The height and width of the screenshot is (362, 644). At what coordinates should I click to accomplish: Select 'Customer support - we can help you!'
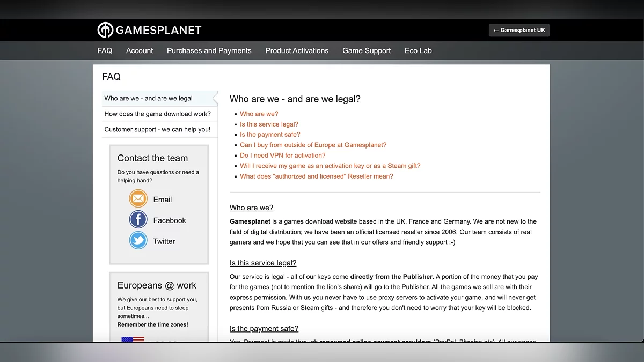click(x=159, y=129)
